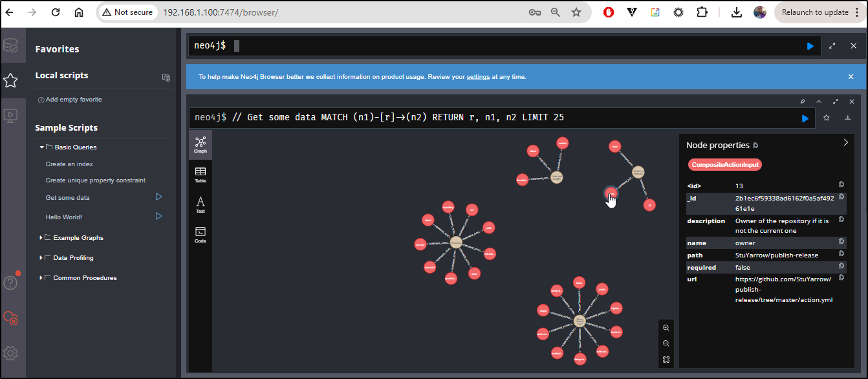Dismiss the product usage banner
Screen dimensions: 868x379
851,76
